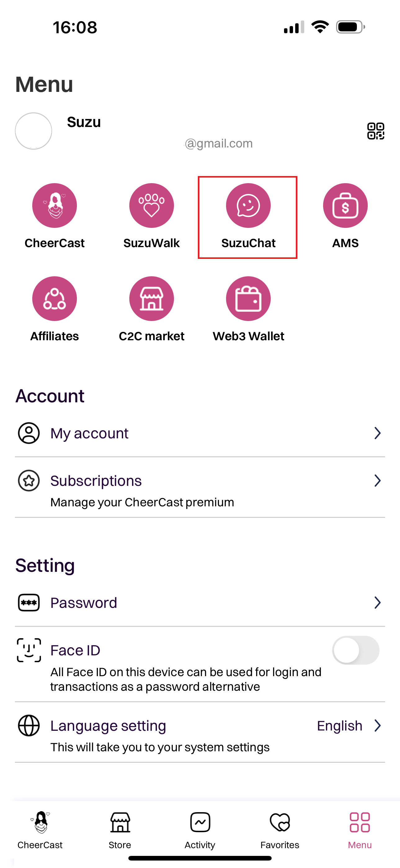
Task: Enable the Face ID switch
Action: (356, 650)
